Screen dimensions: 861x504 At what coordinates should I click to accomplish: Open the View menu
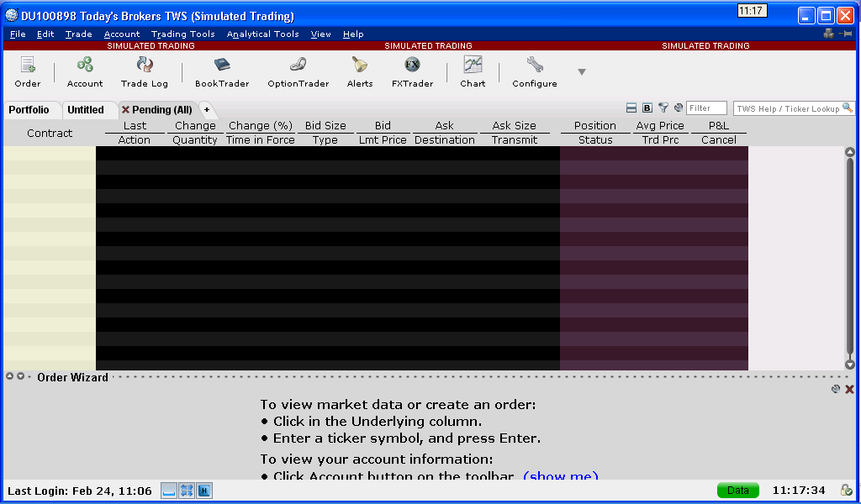pos(320,34)
